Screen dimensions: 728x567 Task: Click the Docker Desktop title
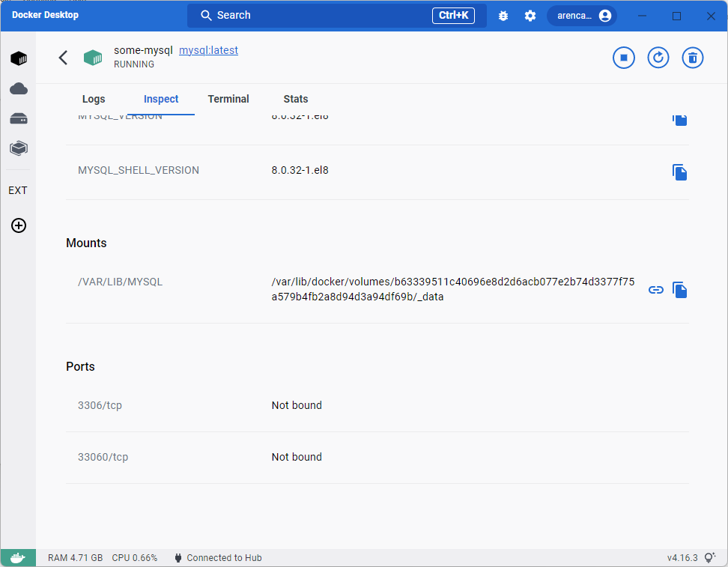[45, 15]
